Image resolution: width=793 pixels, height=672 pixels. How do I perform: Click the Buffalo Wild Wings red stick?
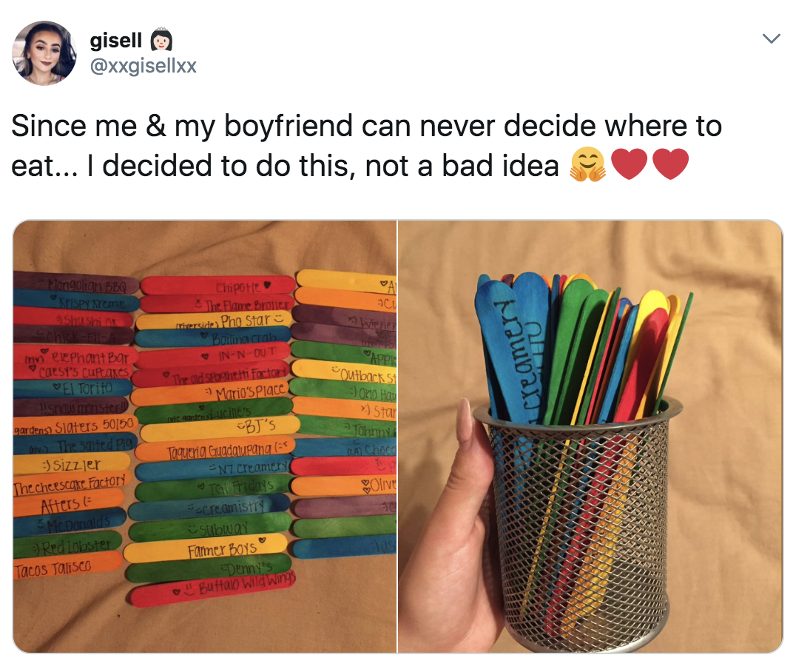(212, 588)
